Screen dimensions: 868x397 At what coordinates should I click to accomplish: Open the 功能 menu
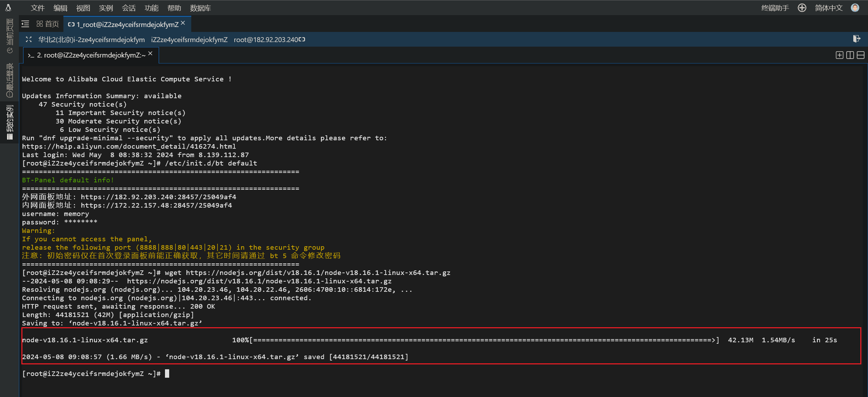point(151,8)
